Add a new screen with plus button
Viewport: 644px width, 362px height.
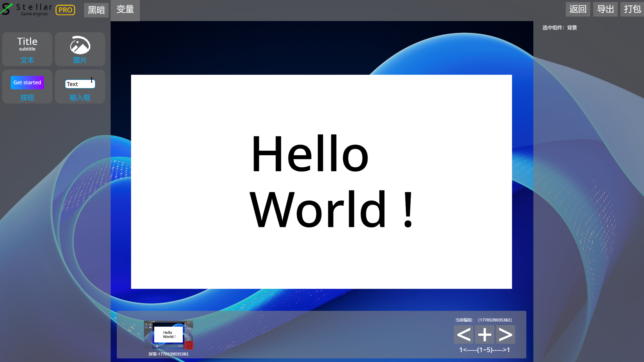pos(485,335)
